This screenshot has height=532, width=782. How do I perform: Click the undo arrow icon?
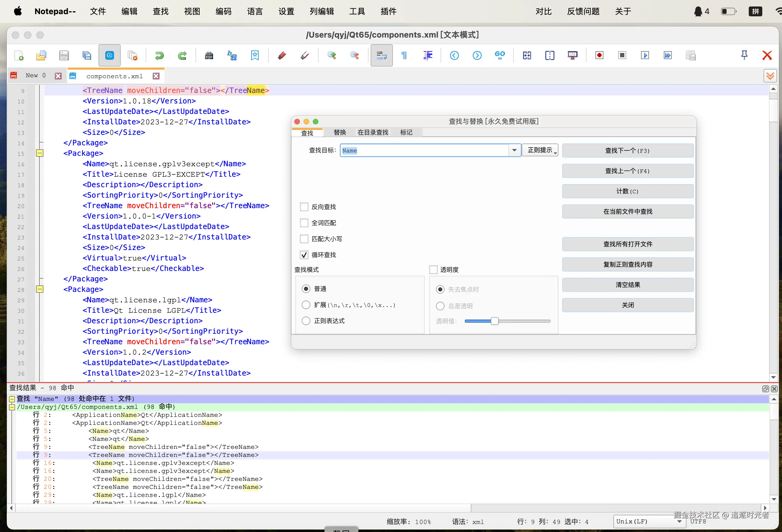point(159,55)
